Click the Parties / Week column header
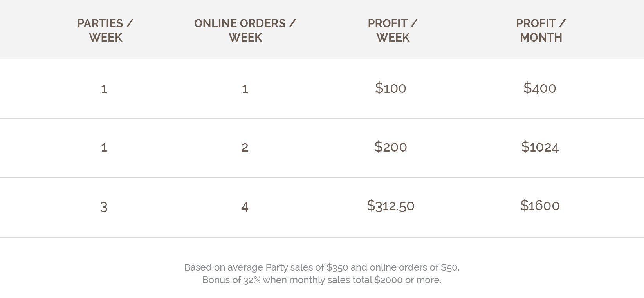The width and height of the screenshot is (644, 298). (105, 31)
